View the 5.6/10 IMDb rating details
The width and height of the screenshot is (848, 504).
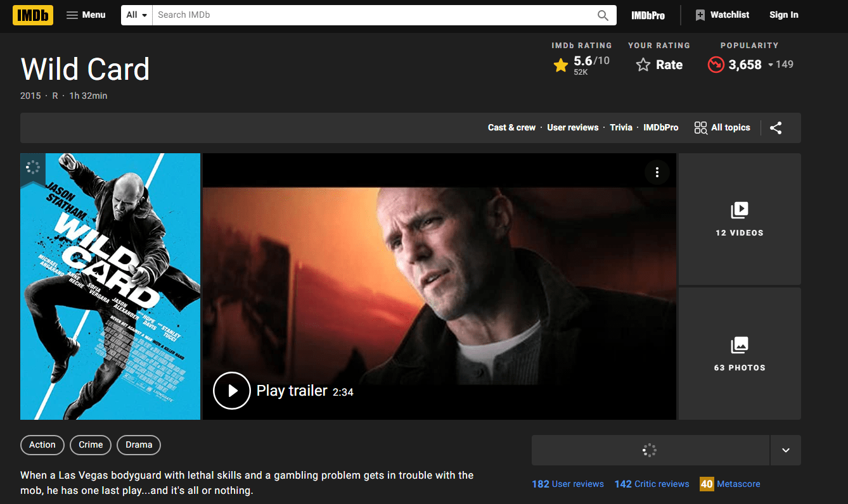581,64
